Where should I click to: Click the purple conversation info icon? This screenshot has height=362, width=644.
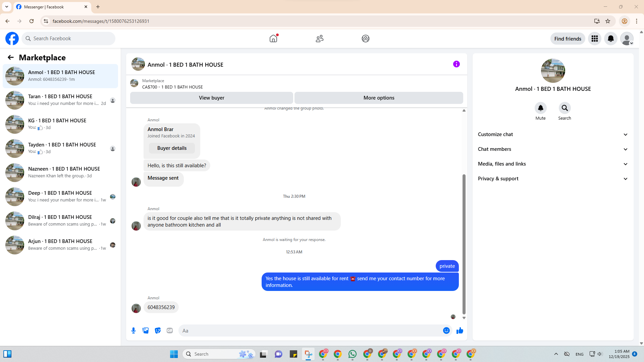pyautogui.click(x=456, y=64)
